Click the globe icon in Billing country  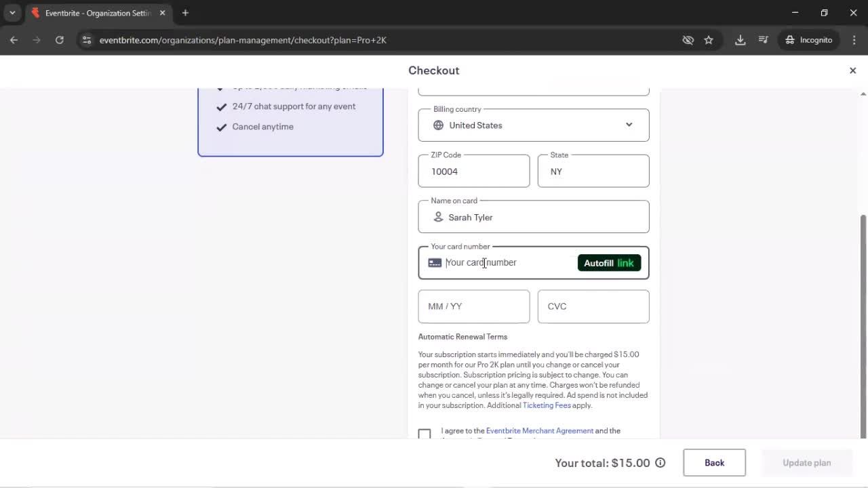pyautogui.click(x=438, y=125)
